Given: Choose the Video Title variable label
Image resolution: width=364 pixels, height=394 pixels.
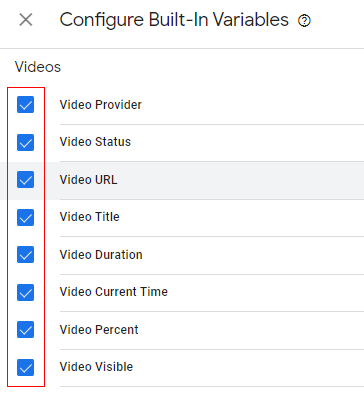Looking at the screenshot, I should (x=90, y=217).
